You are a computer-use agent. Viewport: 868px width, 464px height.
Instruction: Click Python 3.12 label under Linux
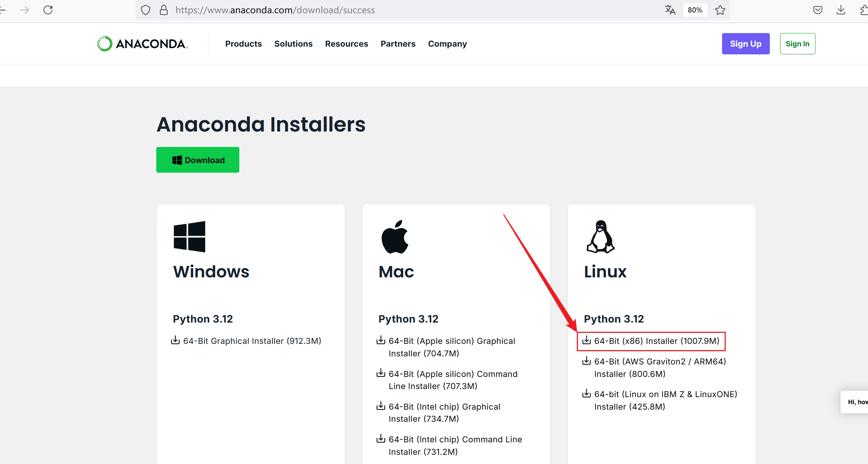tap(614, 319)
